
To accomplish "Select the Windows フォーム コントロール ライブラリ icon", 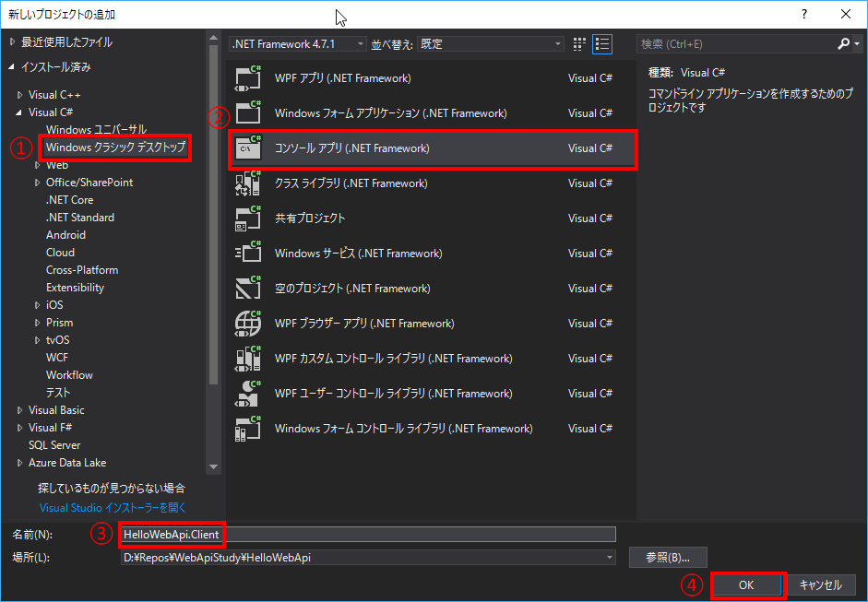I will click(x=247, y=429).
